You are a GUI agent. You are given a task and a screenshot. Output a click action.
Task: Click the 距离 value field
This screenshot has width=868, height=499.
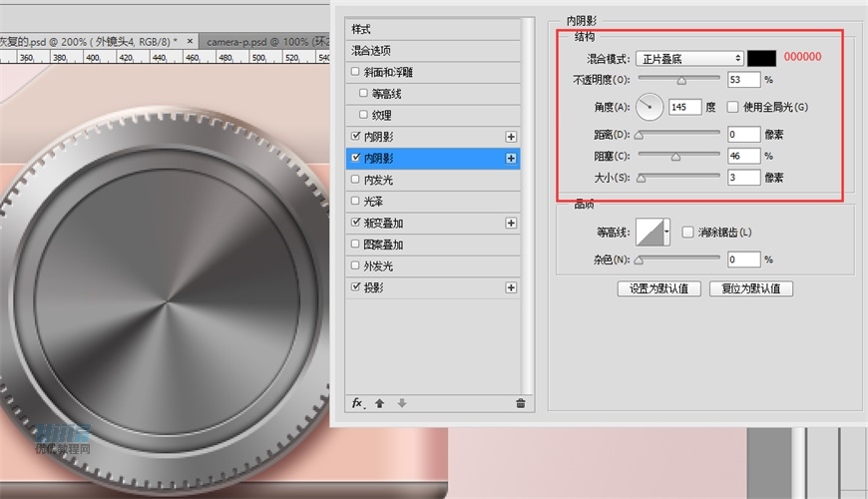(743, 134)
